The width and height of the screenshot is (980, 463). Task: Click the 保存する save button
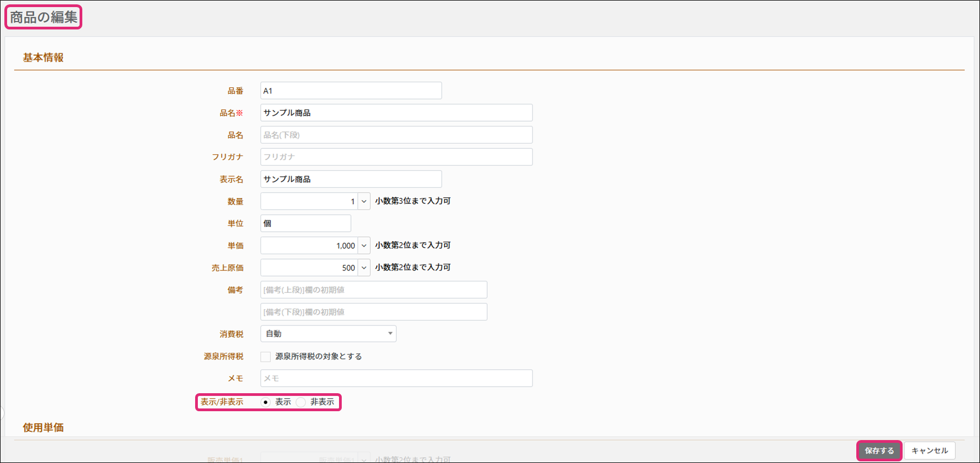879,450
